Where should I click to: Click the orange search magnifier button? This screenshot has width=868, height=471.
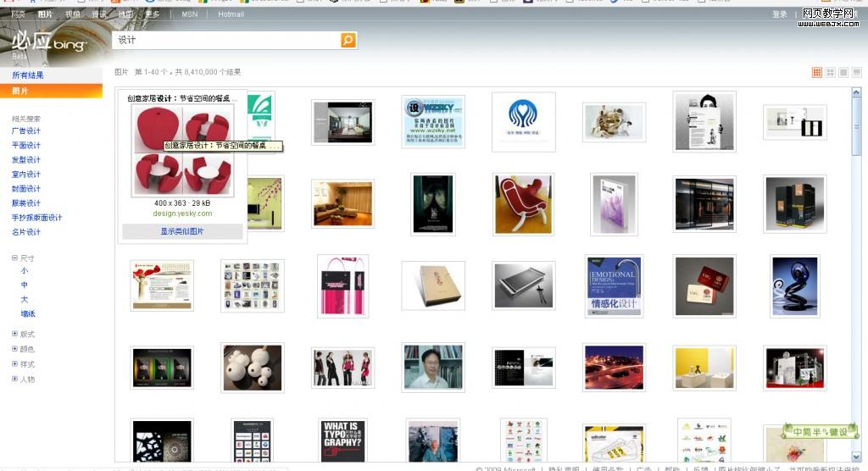348,41
